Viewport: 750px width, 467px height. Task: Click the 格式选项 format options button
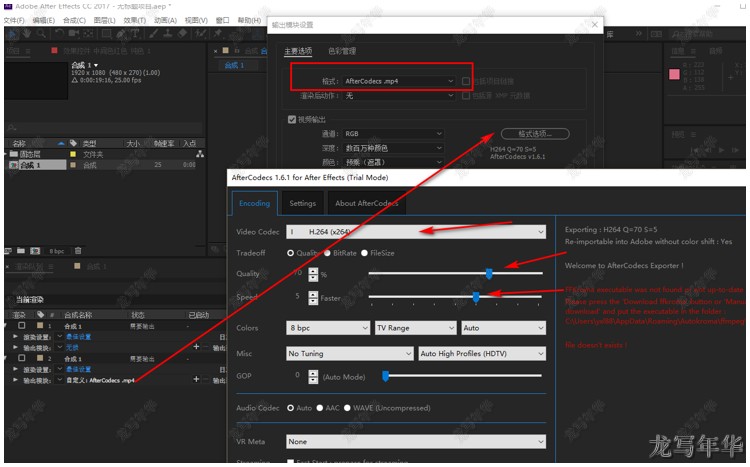click(535, 133)
